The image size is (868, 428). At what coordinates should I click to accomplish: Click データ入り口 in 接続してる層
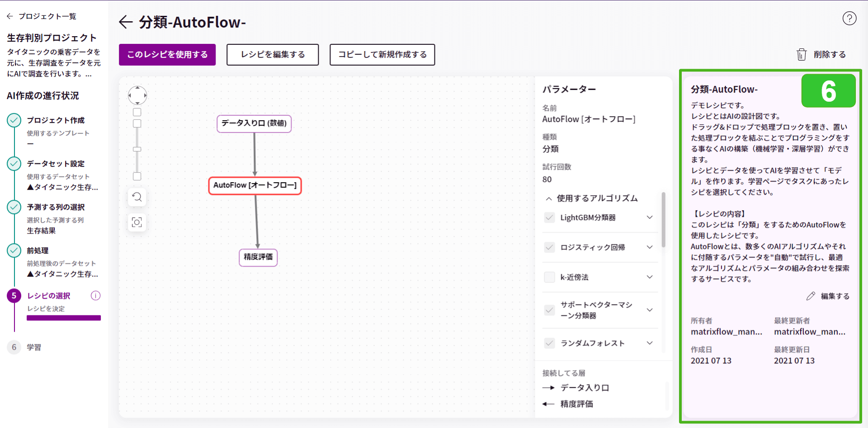pos(585,388)
